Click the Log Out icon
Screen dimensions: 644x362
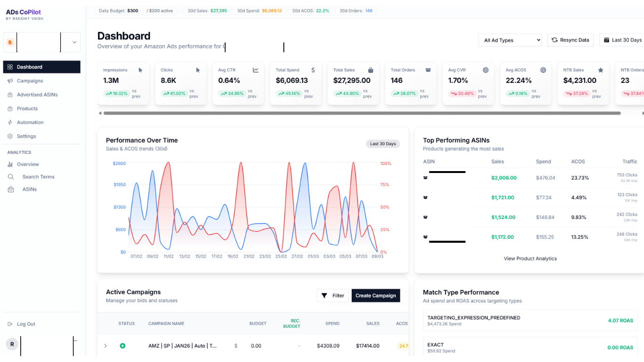pyautogui.click(x=10, y=324)
